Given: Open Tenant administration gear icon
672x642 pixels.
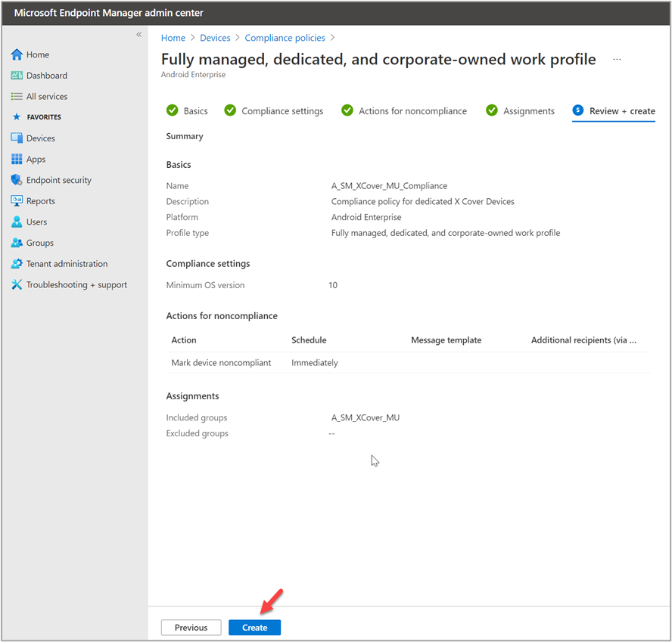Looking at the screenshot, I should pyautogui.click(x=17, y=264).
